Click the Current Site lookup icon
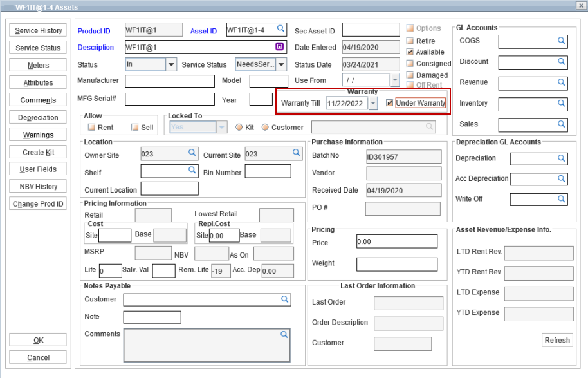The height and width of the screenshot is (378, 588). pos(297,153)
